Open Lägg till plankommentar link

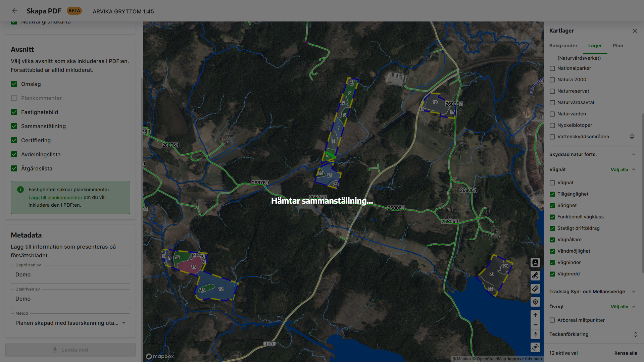click(55, 198)
